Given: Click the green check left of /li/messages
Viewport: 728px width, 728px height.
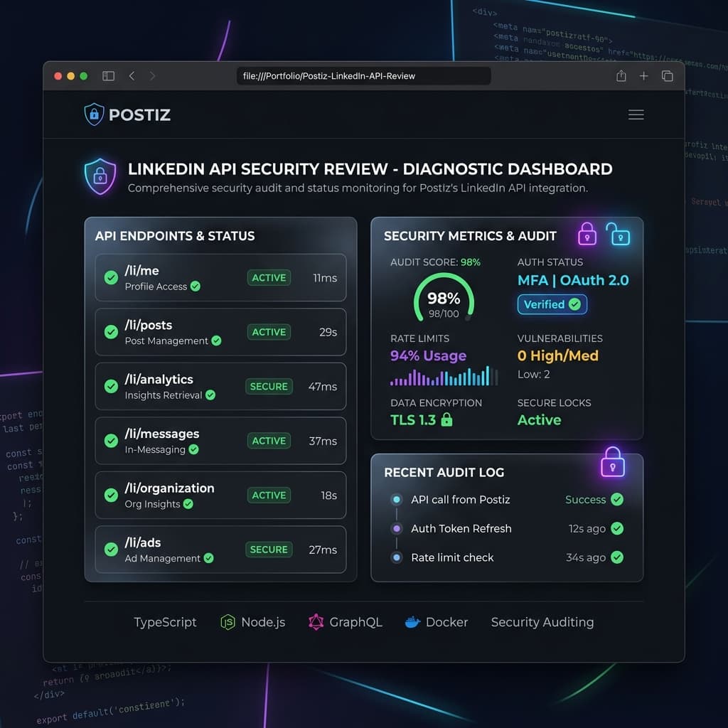Looking at the screenshot, I should (x=111, y=441).
